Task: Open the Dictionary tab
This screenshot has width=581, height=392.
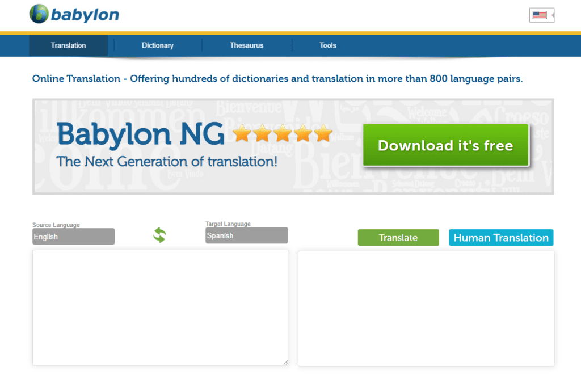Action: (x=158, y=45)
